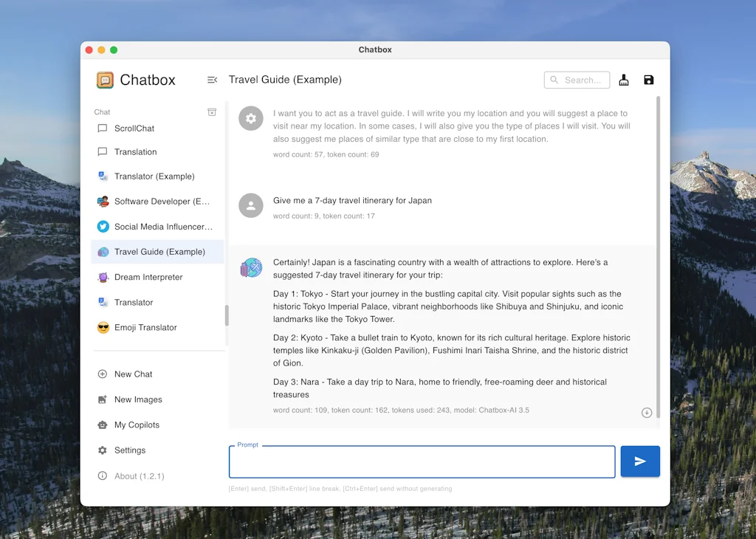Open the Dream Interpreter chat
Viewport: 756px width, 539px height.
tap(148, 277)
